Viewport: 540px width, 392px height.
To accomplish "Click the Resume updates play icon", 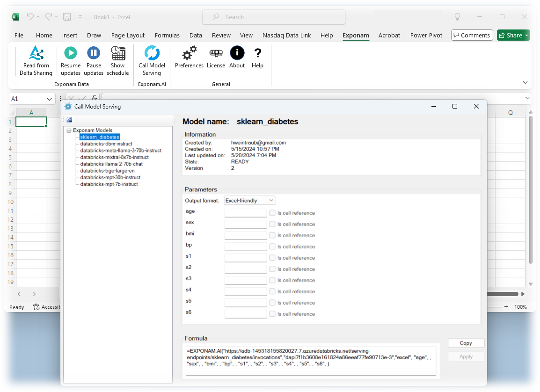I will pyautogui.click(x=70, y=53).
